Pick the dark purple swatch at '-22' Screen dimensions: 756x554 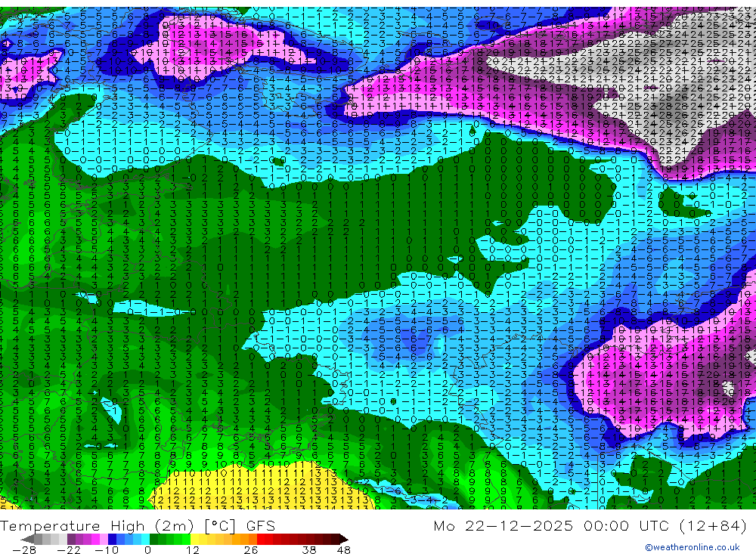tap(71, 540)
